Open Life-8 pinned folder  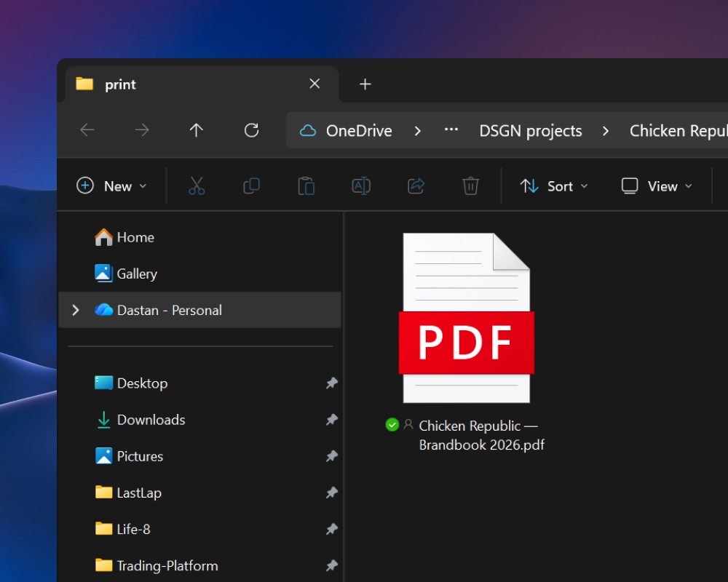(199, 529)
